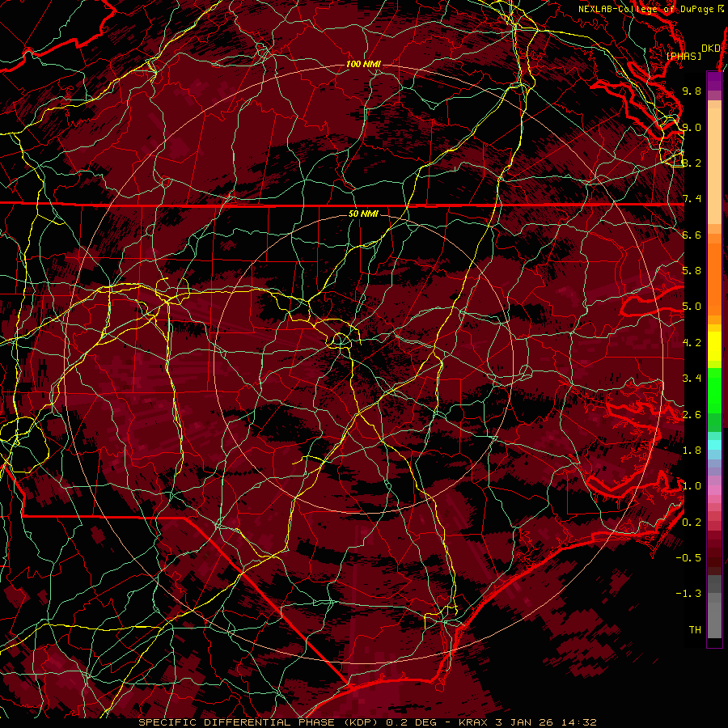Viewport: 728px width, 728px height.
Task: Click the 6.6 value on color scale
Action: tap(692, 235)
